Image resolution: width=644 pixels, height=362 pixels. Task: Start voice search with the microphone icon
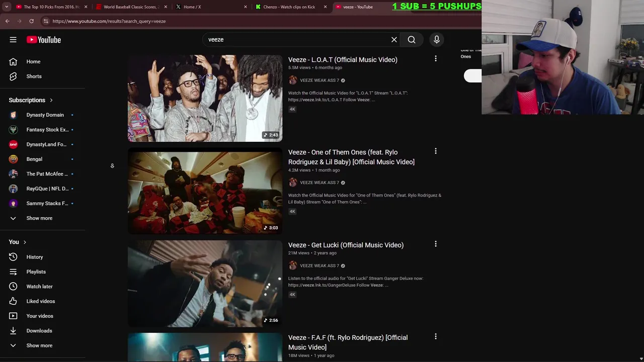pos(437,40)
